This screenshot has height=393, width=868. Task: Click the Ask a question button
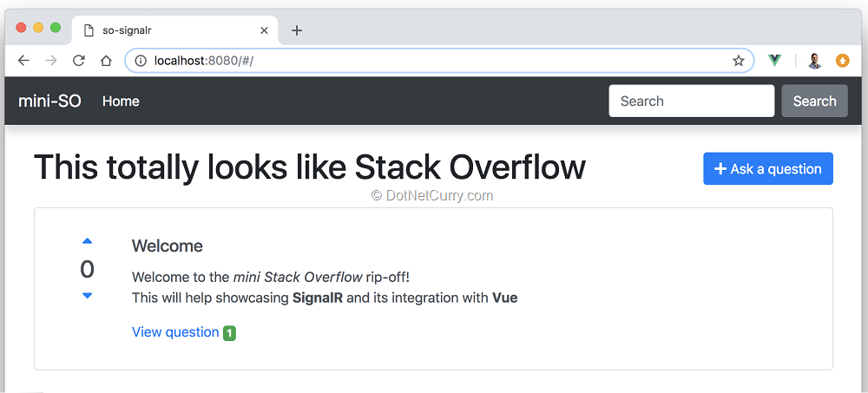click(768, 169)
